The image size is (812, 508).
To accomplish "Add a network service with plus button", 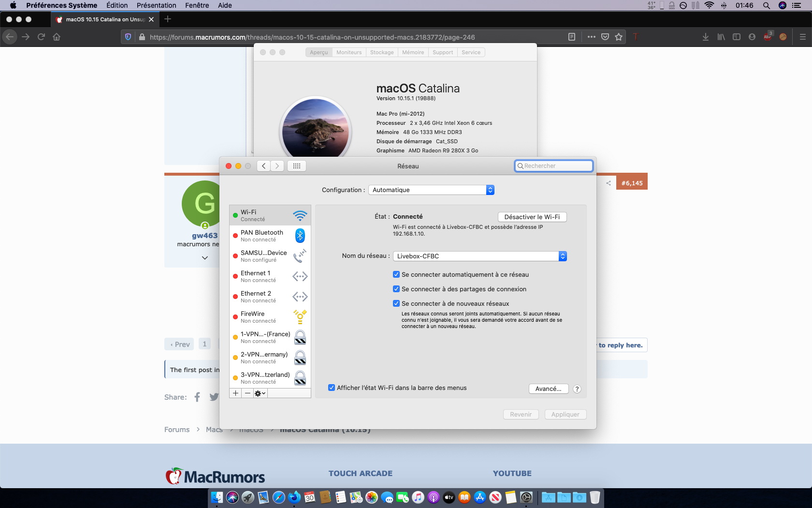I will coord(235,393).
